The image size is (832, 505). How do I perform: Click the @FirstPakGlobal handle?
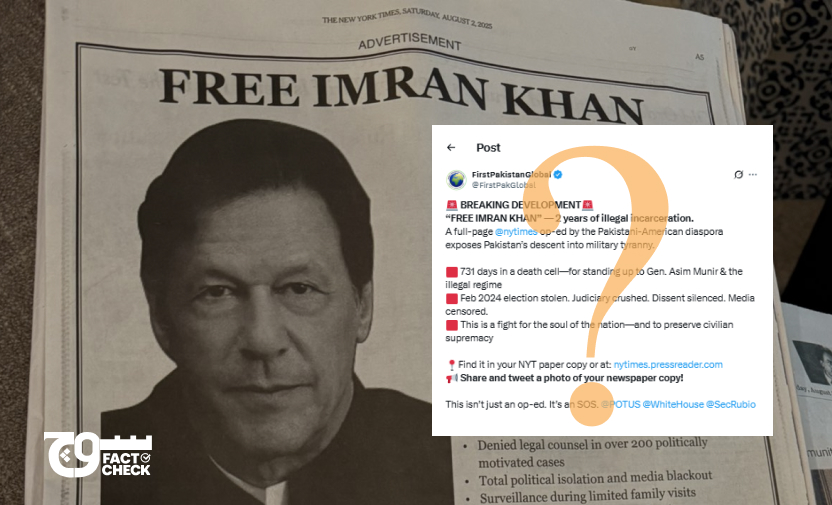click(x=504, y=185)
